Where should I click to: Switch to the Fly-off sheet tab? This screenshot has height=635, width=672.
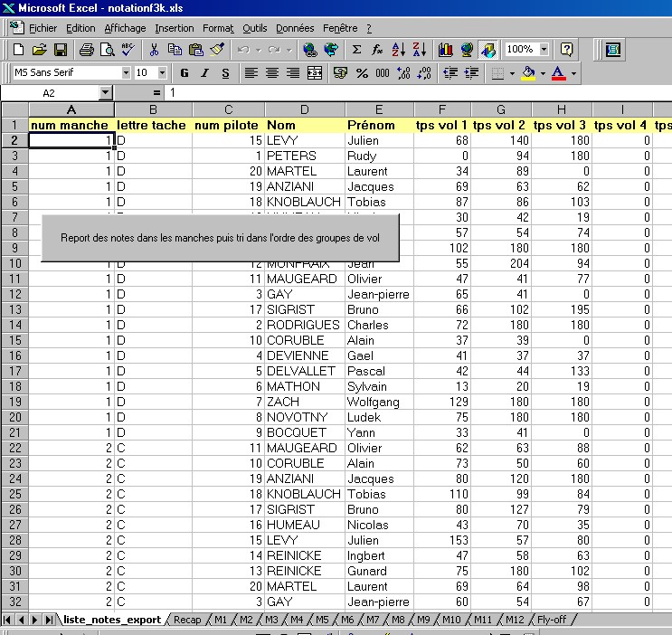(x=552, y=620)
